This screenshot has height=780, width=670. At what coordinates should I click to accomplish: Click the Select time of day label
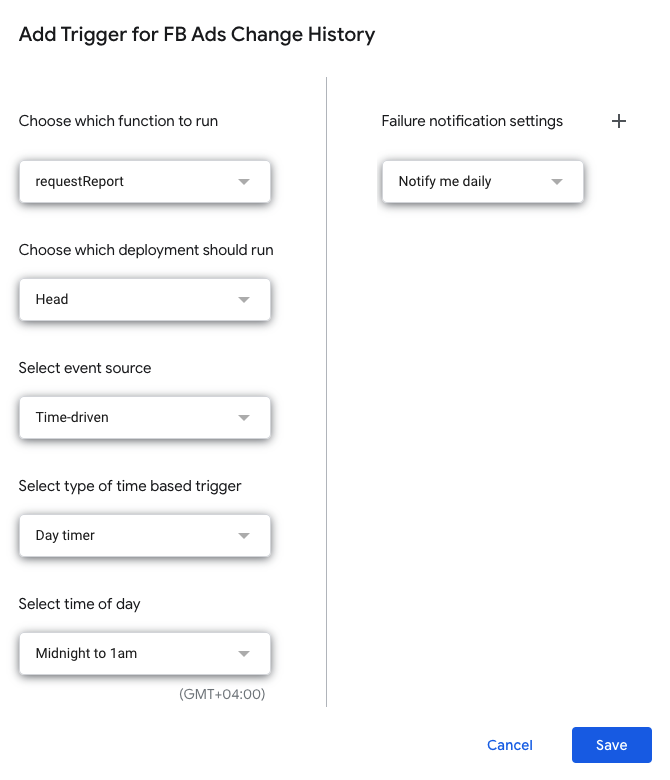pos(80,604)
